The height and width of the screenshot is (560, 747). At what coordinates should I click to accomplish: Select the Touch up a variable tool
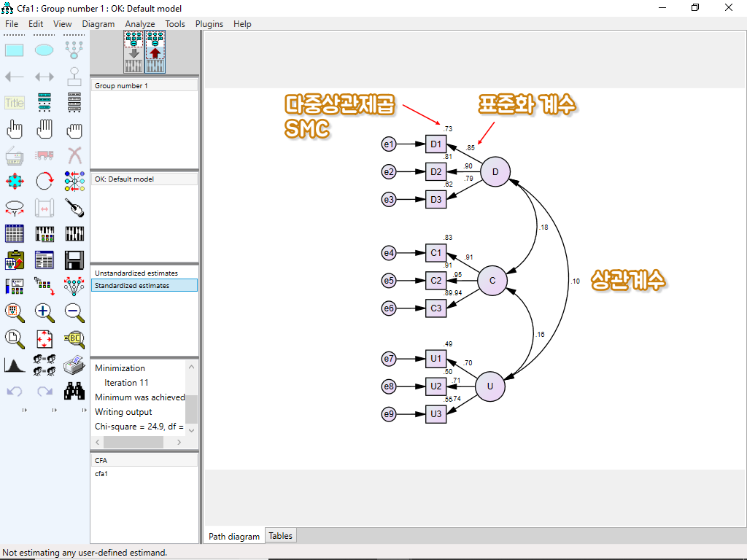(x=74, y=208)
